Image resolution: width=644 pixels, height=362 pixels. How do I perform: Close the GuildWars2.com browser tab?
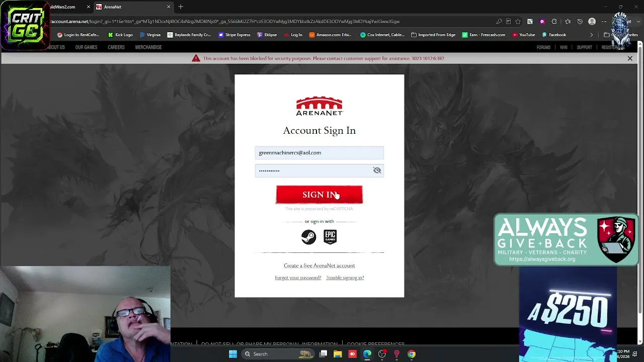(x=89, y=7)
